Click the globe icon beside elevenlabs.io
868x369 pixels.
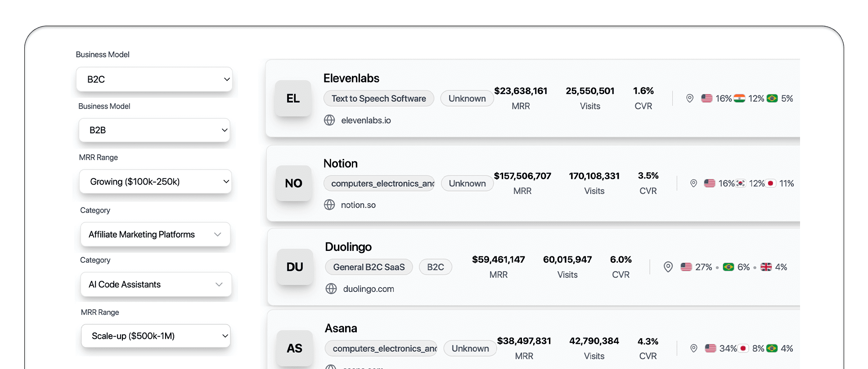point(329,120)
